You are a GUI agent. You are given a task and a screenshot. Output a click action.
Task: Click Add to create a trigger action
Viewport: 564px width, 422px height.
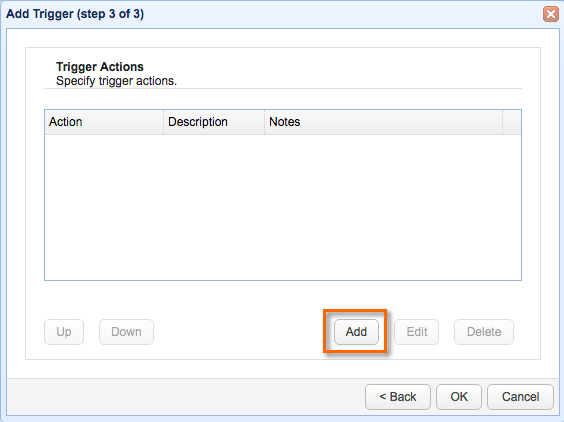pyautogui.click(x=356, y=332)
